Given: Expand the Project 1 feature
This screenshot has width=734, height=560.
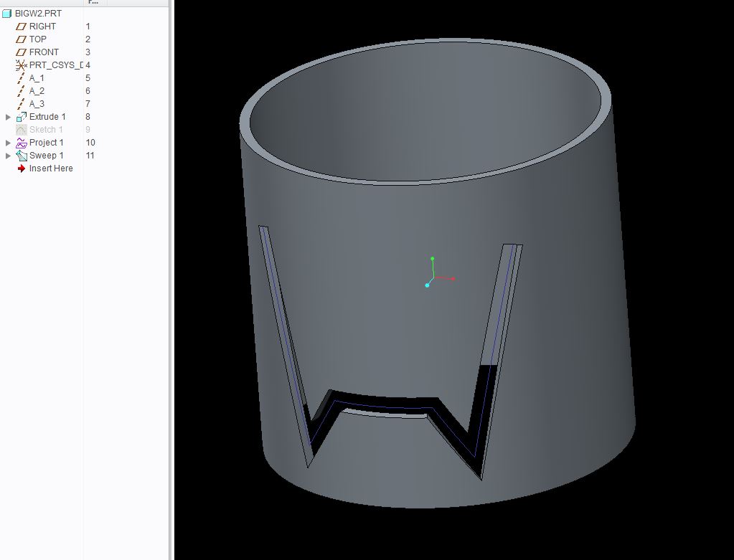Looking at the screenshot, I should [x=8, y=143].
